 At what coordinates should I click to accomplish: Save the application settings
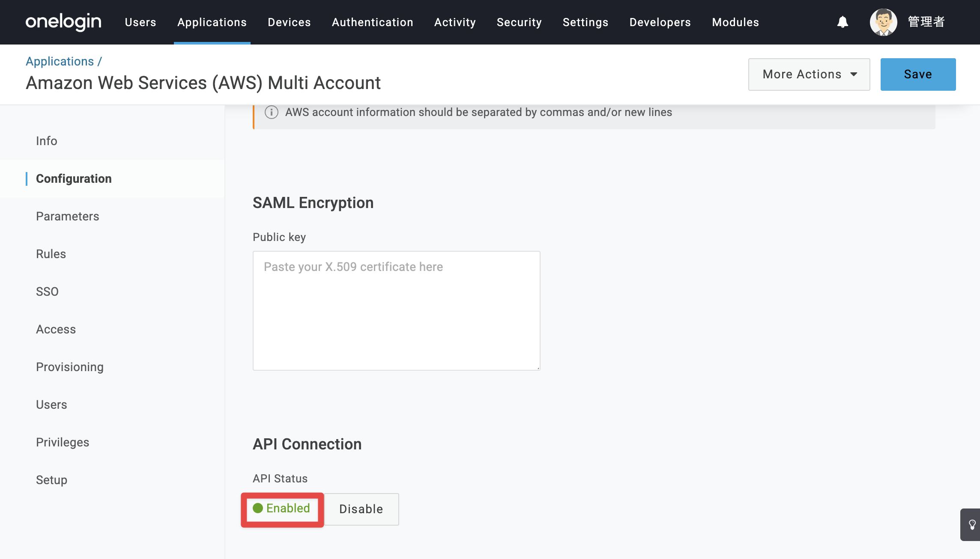(x=918, y=74)
